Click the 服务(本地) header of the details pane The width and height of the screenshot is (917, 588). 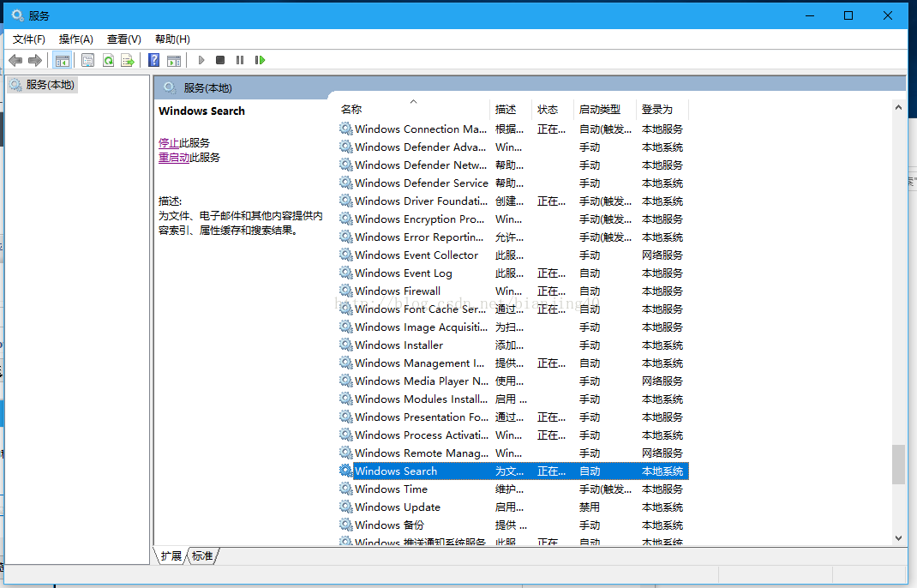point(207,87)
